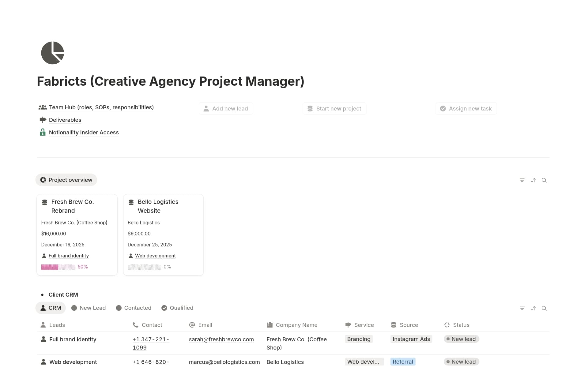Open sort options for the Client CRM table
This screenshot has width=588, height=367.
pyautogui.click(x=533, y=308)
